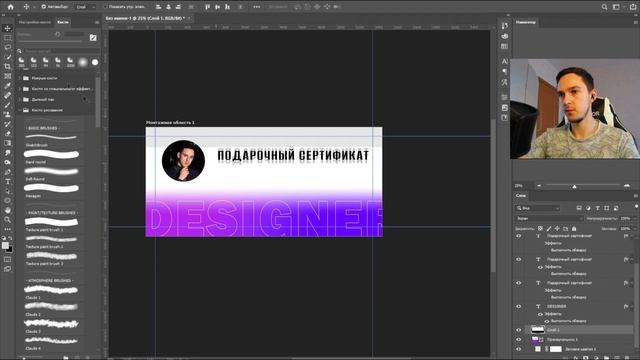The width and height of the screenshot is (640, 360).
Task: Open Auto-select Слой dropdown
Action: (x=86, y=7)
